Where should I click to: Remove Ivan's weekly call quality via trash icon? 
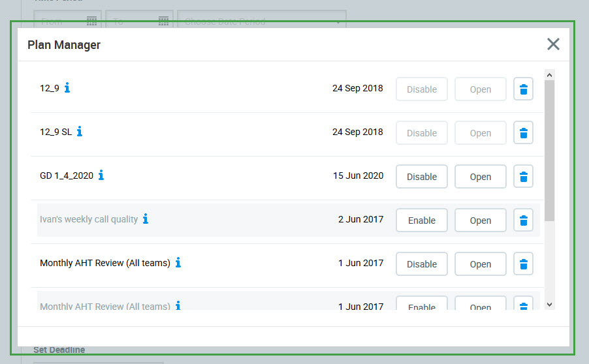tap(523, 220)
